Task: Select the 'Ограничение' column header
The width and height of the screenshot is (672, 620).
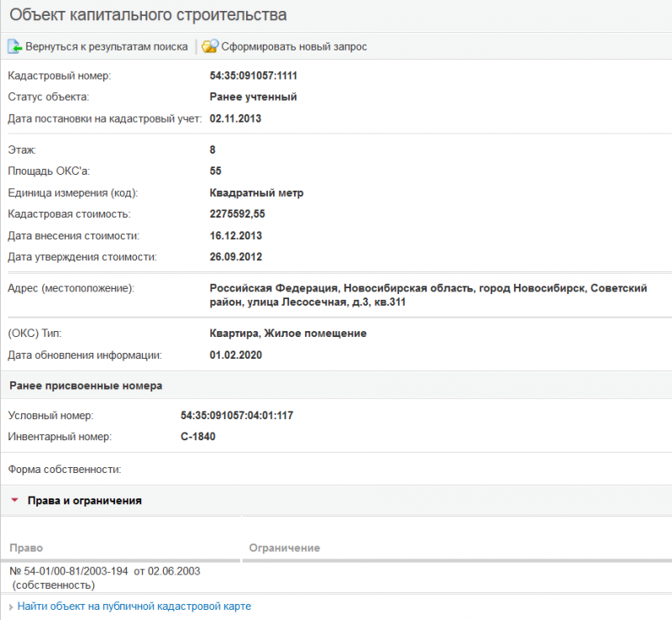Action: tap(284, 548)
